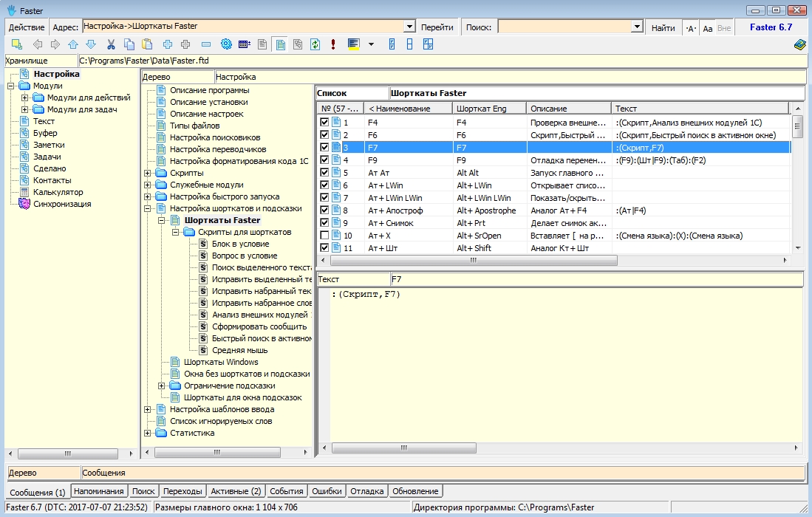Click the blue minus toolbar icon
Image resolution: width=812 pixels, height=517 pixels.
206,44
